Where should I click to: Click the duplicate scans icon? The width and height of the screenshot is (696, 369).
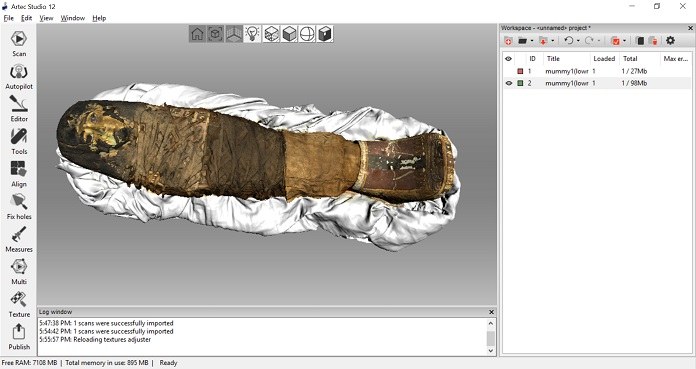tap(640, 41)
